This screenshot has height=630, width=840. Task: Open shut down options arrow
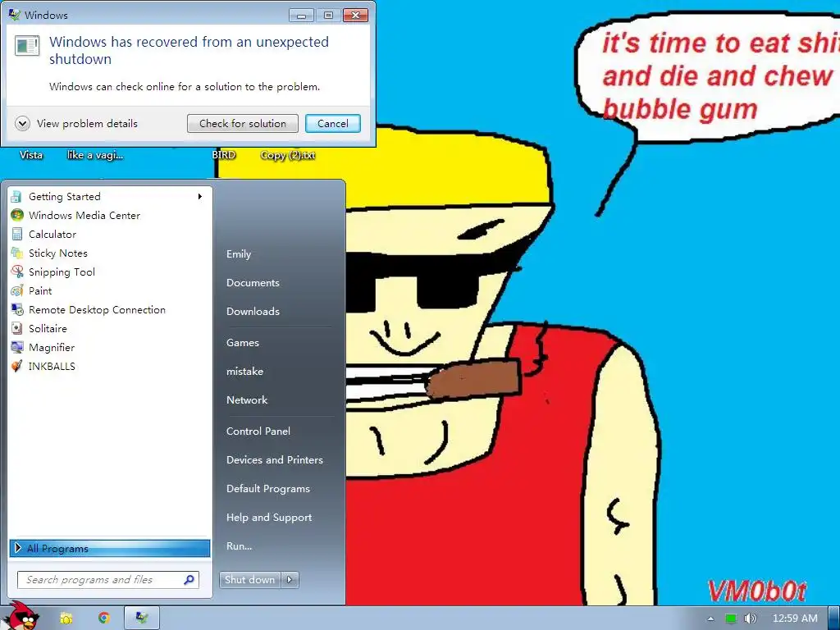click(x=290, y=580)
